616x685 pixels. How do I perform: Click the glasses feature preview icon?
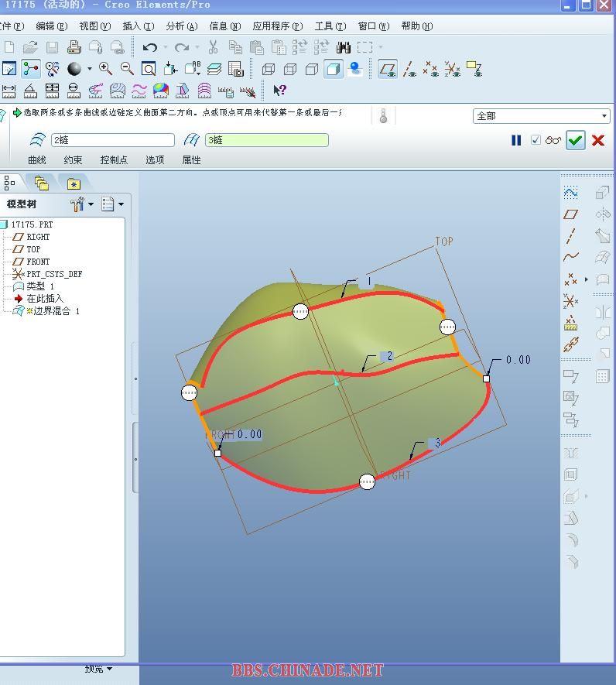click(x=553, y=140)
